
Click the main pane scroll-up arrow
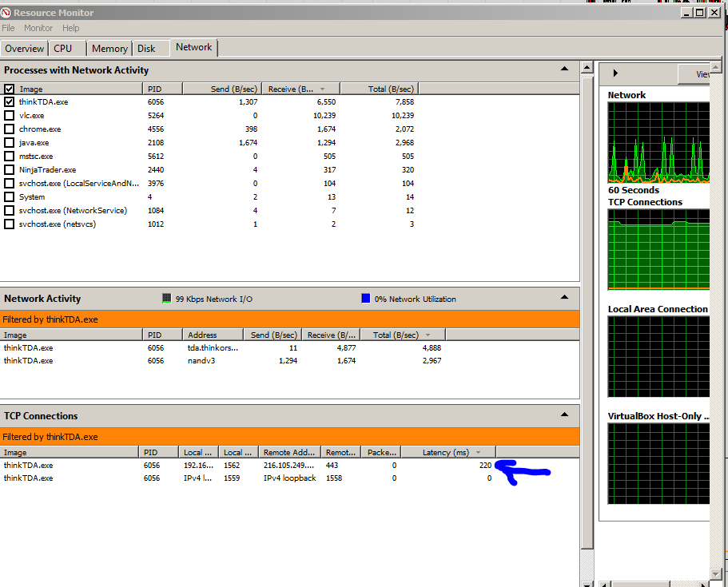[587, 68]
